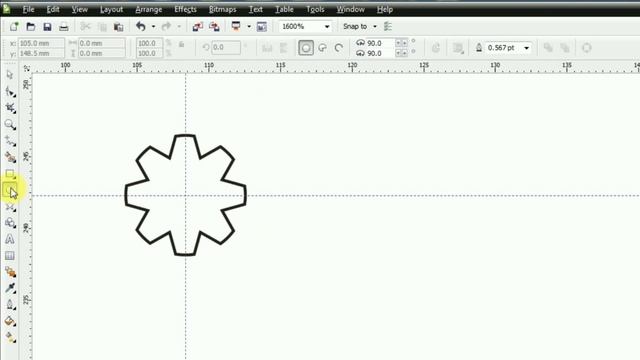Print the document

pos(64,27)
